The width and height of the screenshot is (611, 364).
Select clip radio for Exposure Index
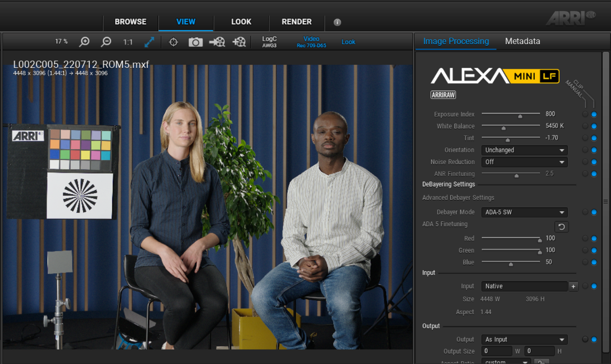585,114
